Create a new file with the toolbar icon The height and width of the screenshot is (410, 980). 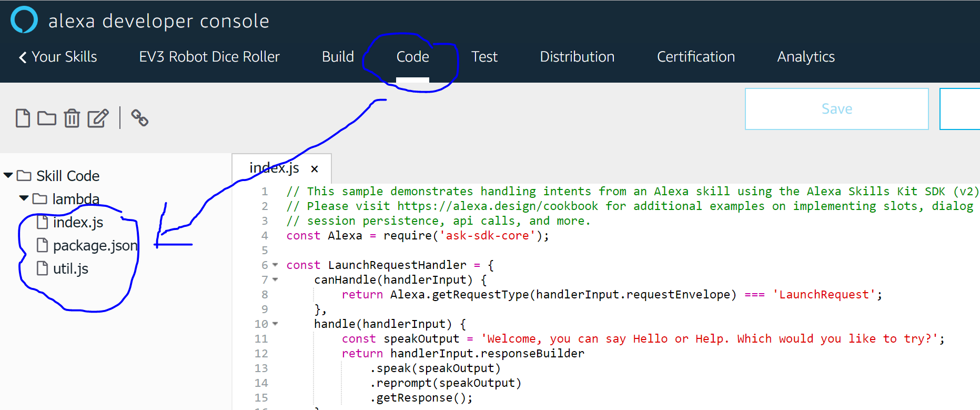pos(23,118)
